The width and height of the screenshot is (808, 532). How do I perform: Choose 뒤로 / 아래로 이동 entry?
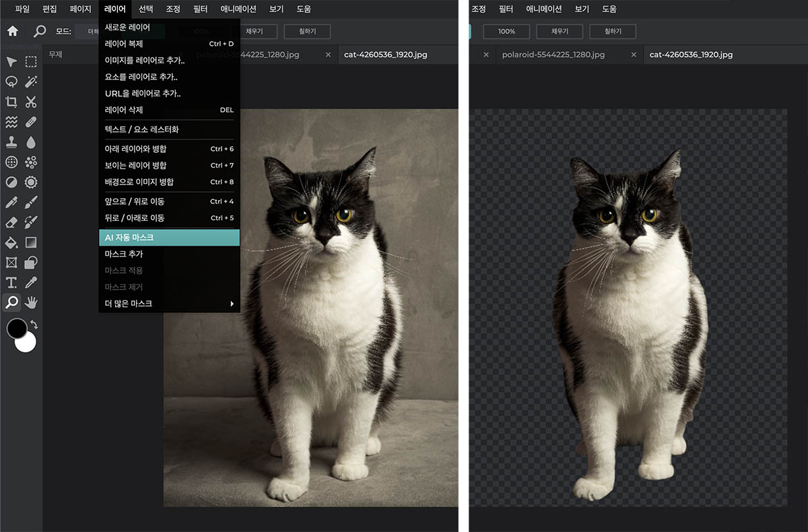tap(169, 218)
